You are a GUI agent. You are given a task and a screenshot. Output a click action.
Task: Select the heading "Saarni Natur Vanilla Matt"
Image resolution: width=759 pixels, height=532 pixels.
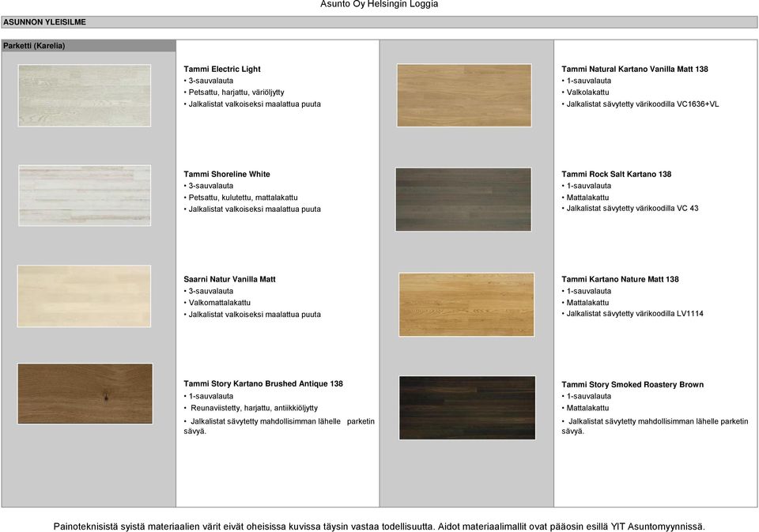click(x=229, y=279)
